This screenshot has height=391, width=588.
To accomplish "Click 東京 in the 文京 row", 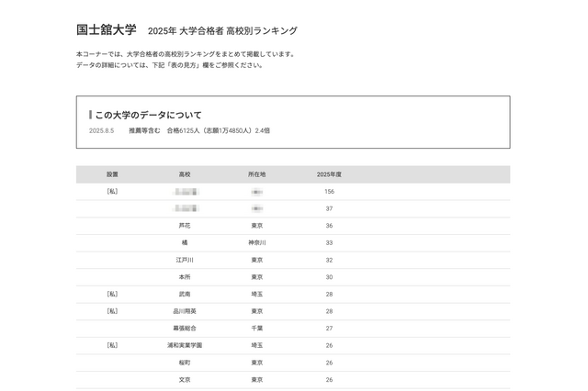I will (257, 380).
